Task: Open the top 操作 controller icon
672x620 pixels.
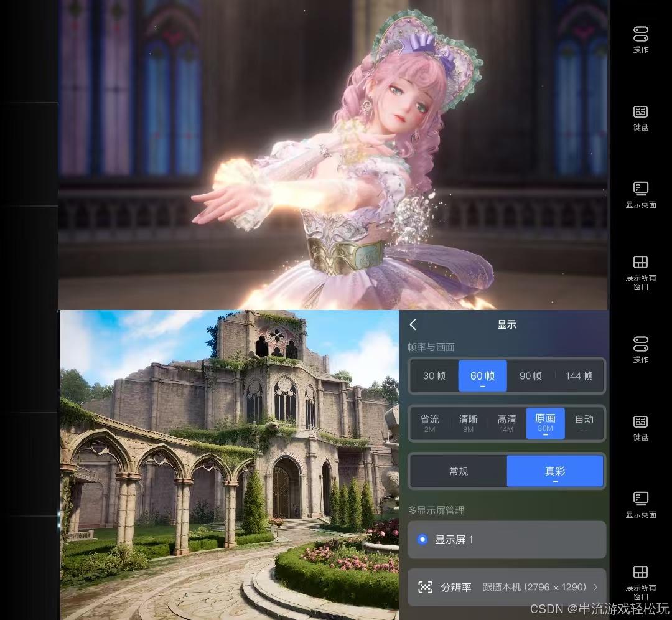Action: 640,34
